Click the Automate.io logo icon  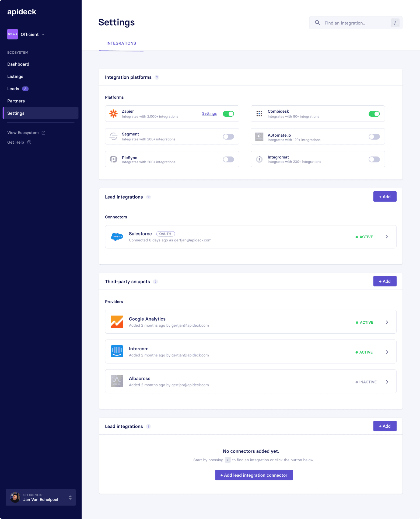click(259, 136)
